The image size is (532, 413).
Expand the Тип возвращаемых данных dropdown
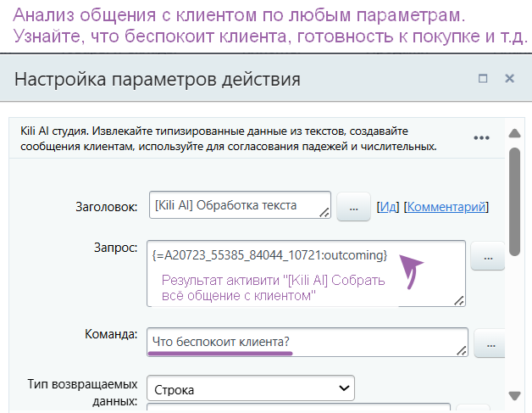pyautogui.click(x=251, y=389)
